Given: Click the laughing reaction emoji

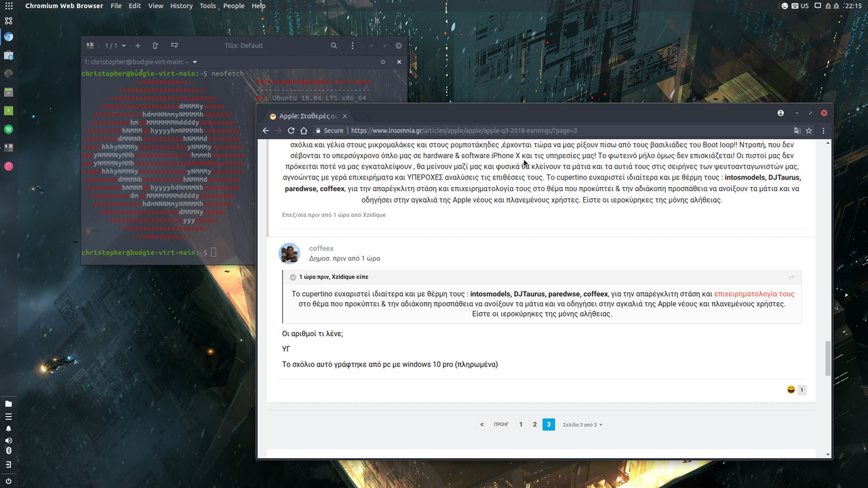Looking at the screenshot, I should 791,390.
